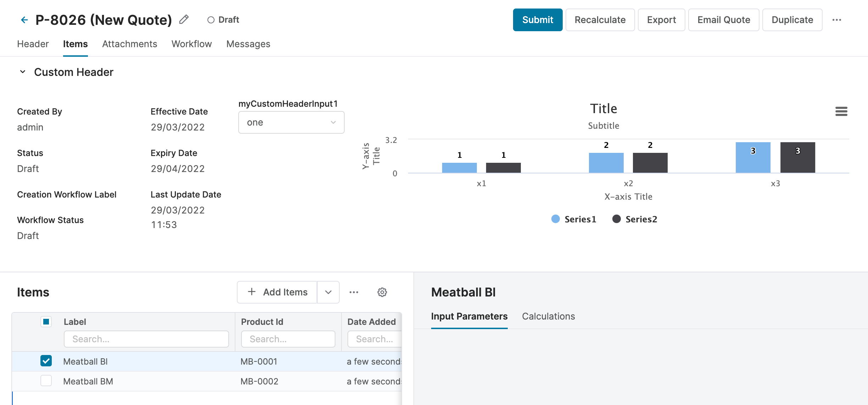This screenshot has height=405, width=868.
Task: Uncheck the Meatball BI row checkbox
Action: point(46,361)
